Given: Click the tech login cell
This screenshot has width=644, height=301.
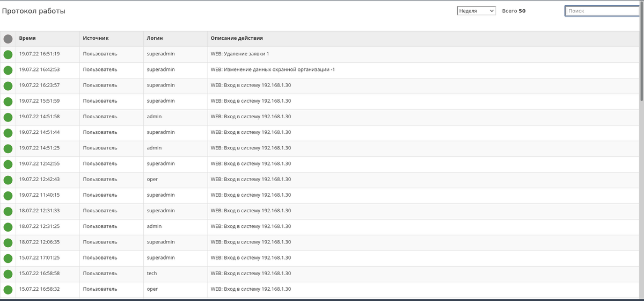Looking at the screenshot, I should 152,273.
